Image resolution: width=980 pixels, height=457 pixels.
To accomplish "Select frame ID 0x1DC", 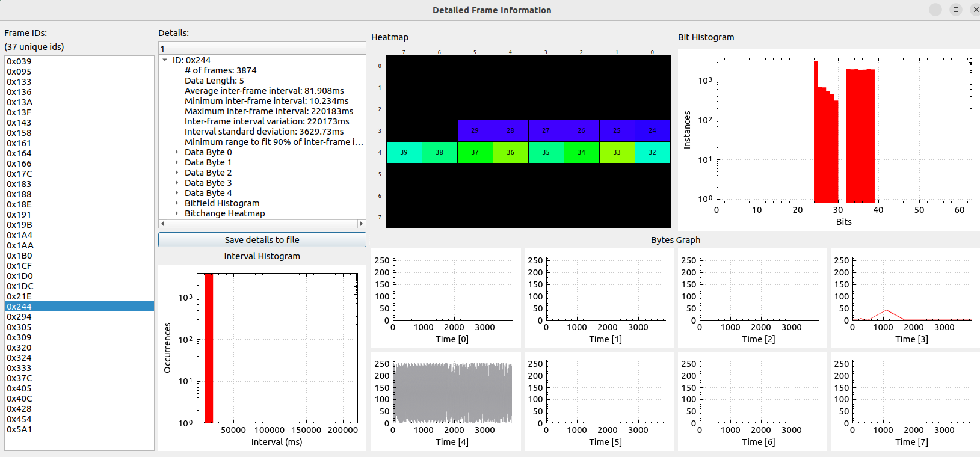I will pos(79,286).
